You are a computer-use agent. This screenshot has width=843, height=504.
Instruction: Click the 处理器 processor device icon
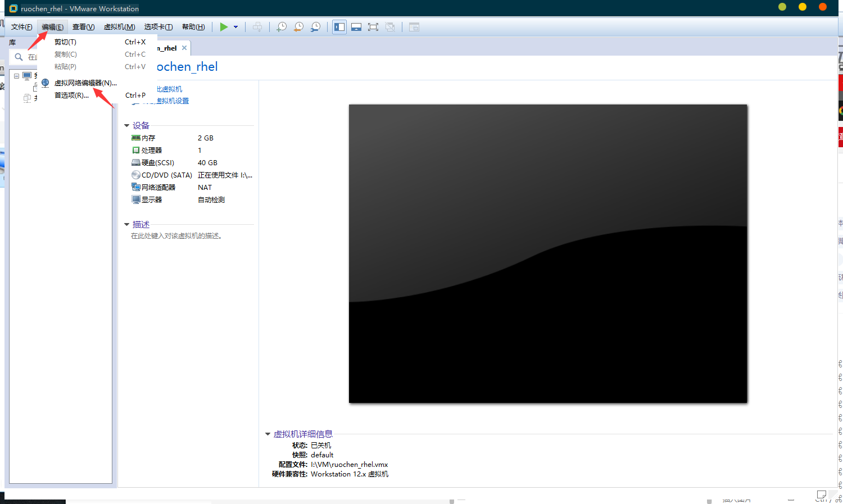tap(136, 150)
